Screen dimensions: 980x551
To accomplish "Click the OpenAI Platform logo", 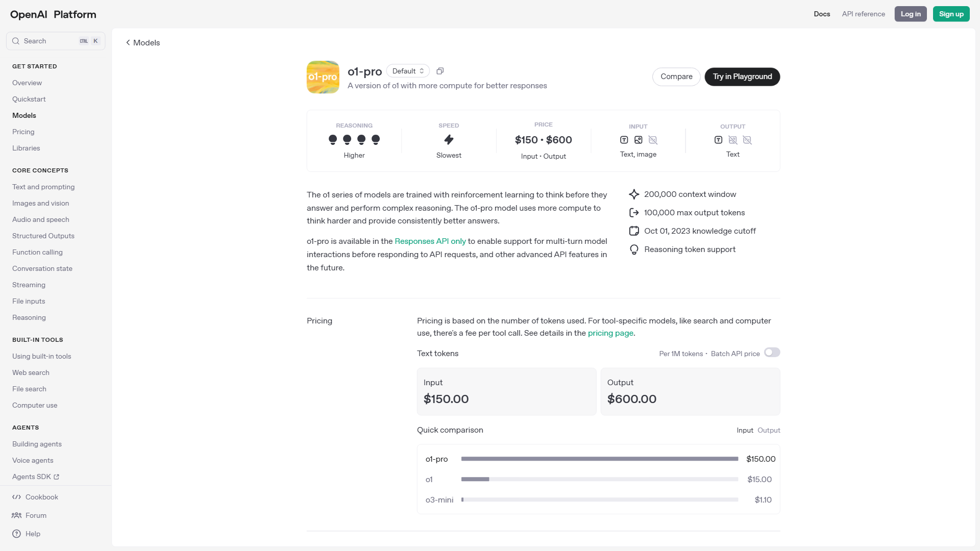I will 53,14.
